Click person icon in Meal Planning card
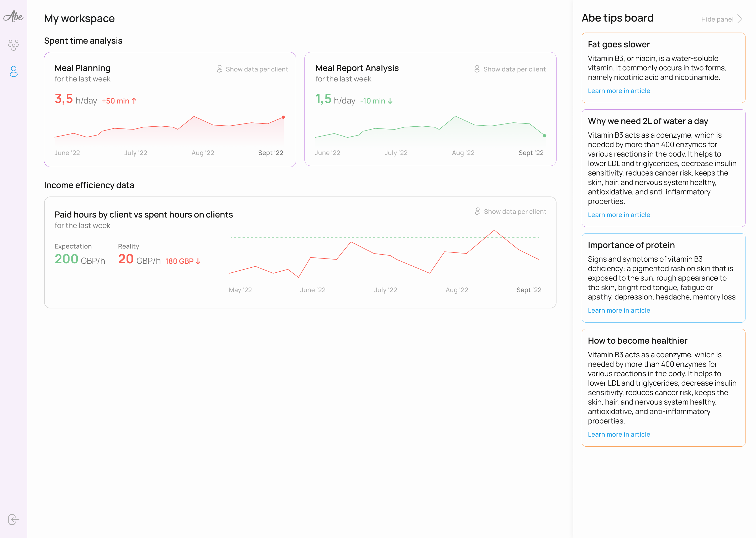Screen dimensions: 756x538 219,69
